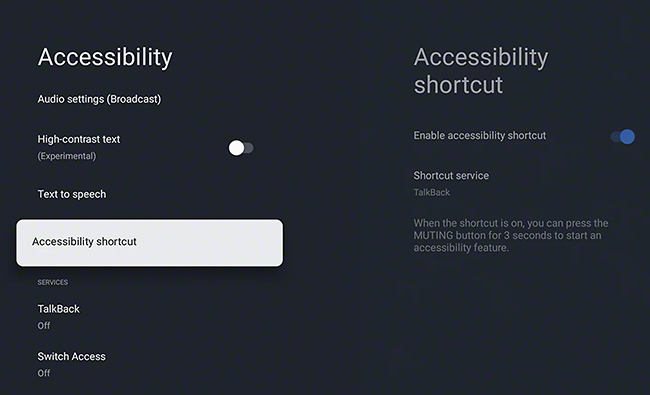Click the Accessibility page title
Image resolution: width=650 pixels, height=395 pixels.
tap(105, 57)
